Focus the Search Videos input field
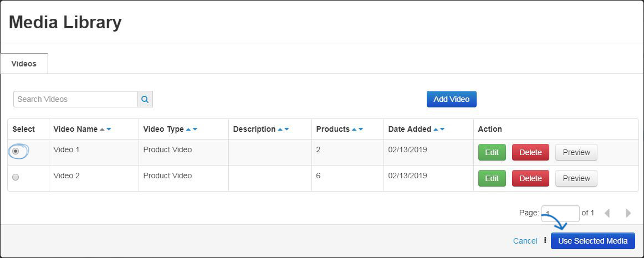 pos(75,99)
